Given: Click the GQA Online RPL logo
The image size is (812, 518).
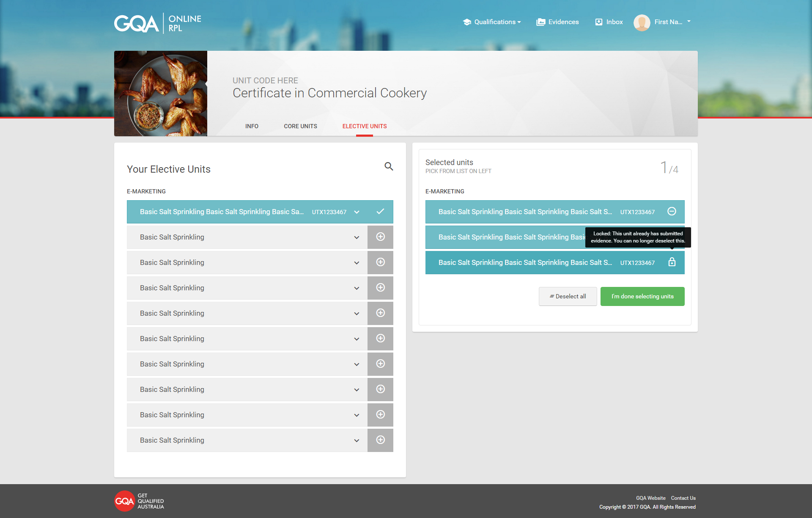Looking at the screenshot, I should point(157,23).
